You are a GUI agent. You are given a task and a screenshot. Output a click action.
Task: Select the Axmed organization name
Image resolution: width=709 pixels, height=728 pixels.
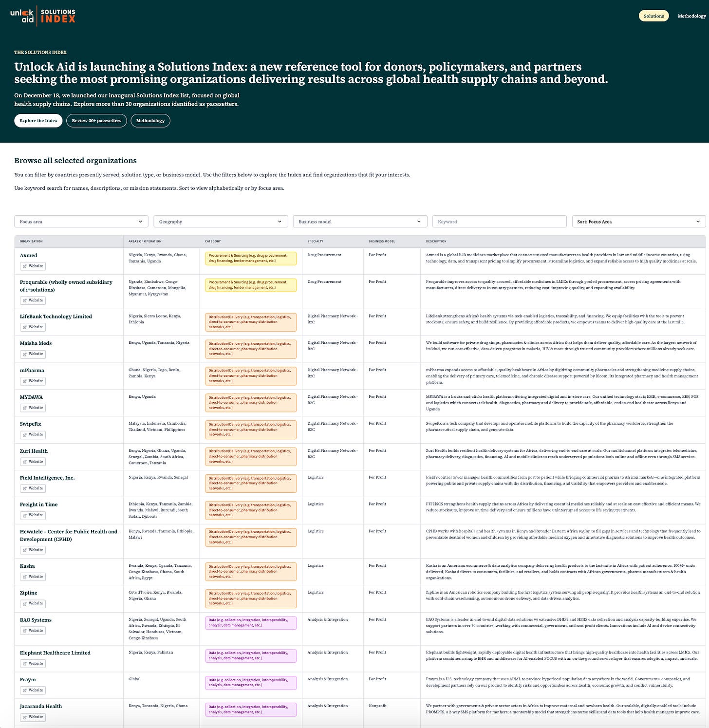coord(29,256)
